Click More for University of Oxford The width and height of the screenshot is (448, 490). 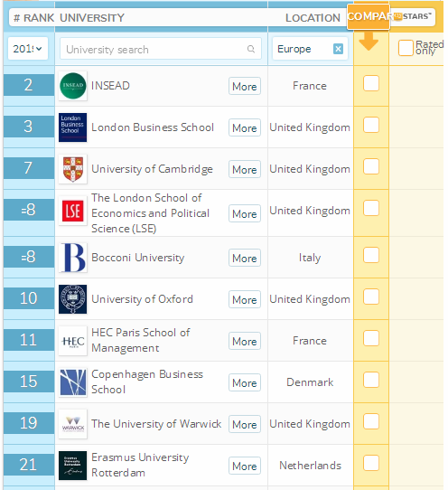point(245,299)
